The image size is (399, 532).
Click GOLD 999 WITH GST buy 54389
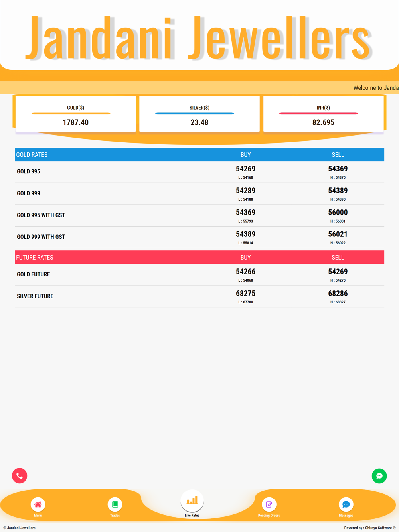tap(245, 234)
